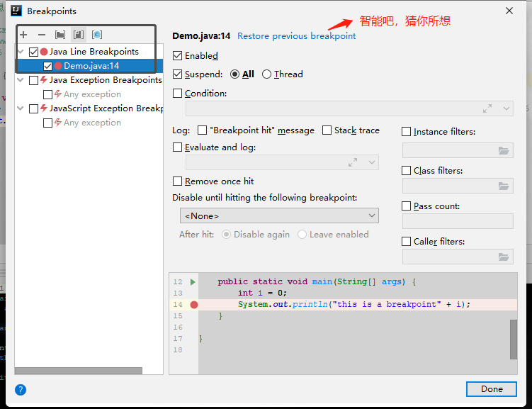
Task: Collapse the Java Line Breakpoints tree node
Action: tap(21, 52)
